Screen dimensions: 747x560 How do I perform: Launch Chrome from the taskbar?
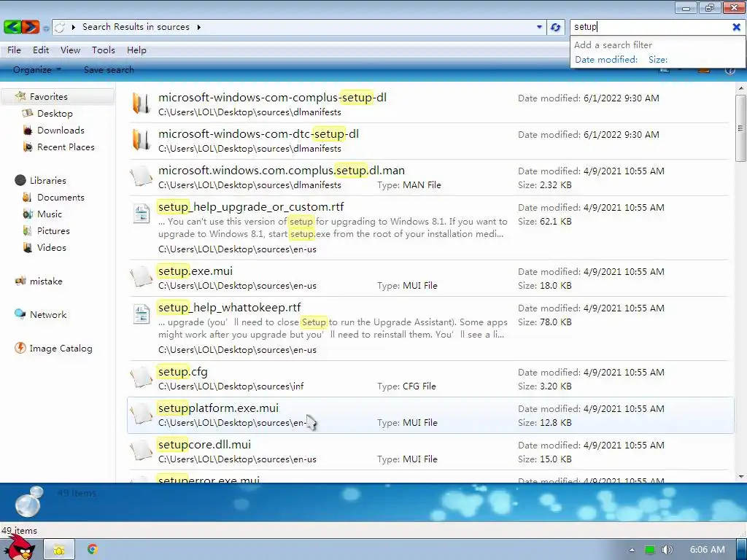[x=93, y=550]
